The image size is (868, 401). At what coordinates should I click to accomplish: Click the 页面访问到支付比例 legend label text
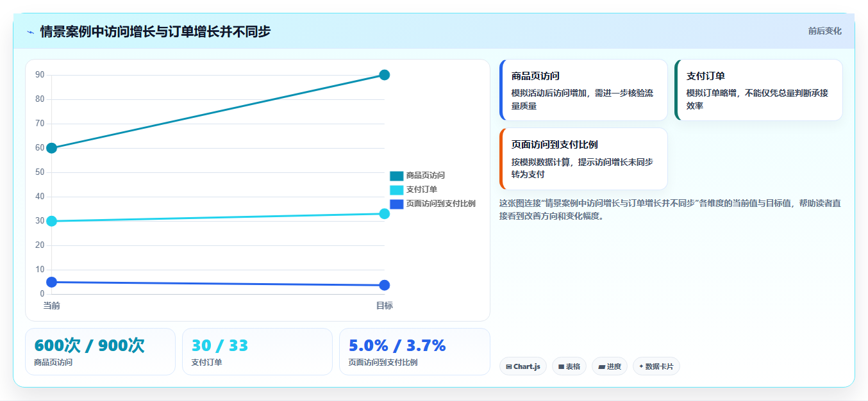(x=440, y=204)
